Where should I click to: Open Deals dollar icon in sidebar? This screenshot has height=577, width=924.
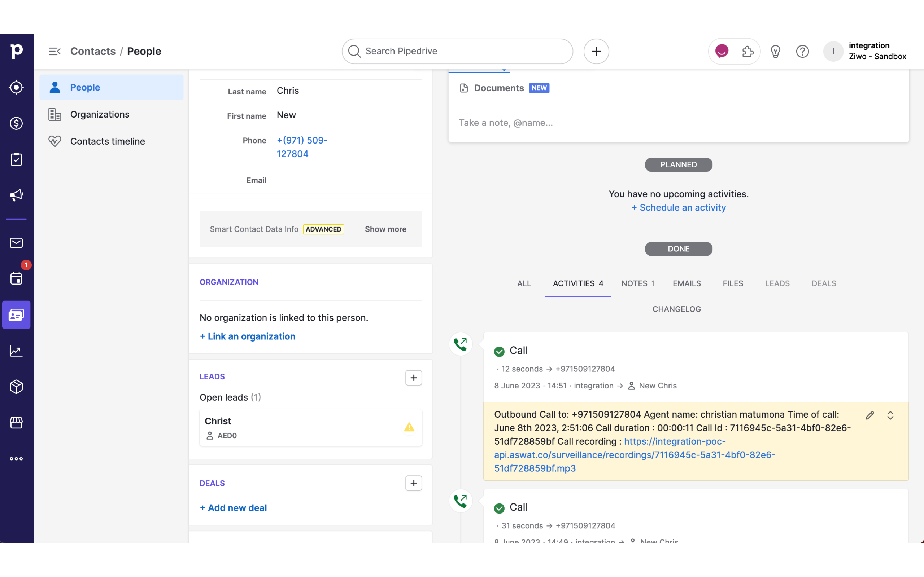click(x=16, y=123)
